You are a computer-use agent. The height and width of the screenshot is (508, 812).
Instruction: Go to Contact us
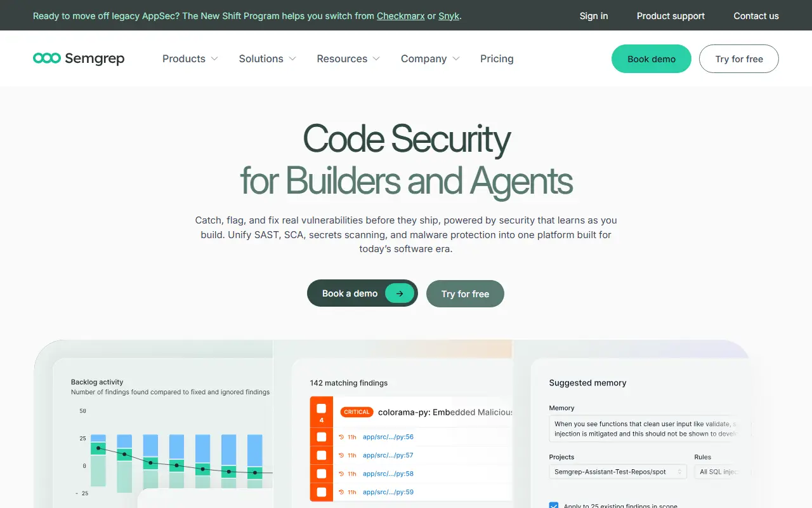tap(756, 16)
